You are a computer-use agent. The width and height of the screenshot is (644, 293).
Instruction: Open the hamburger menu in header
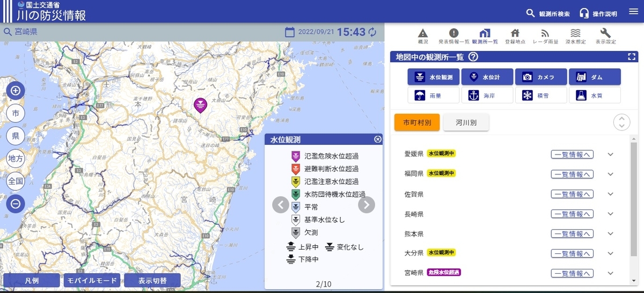coord(633,11)
